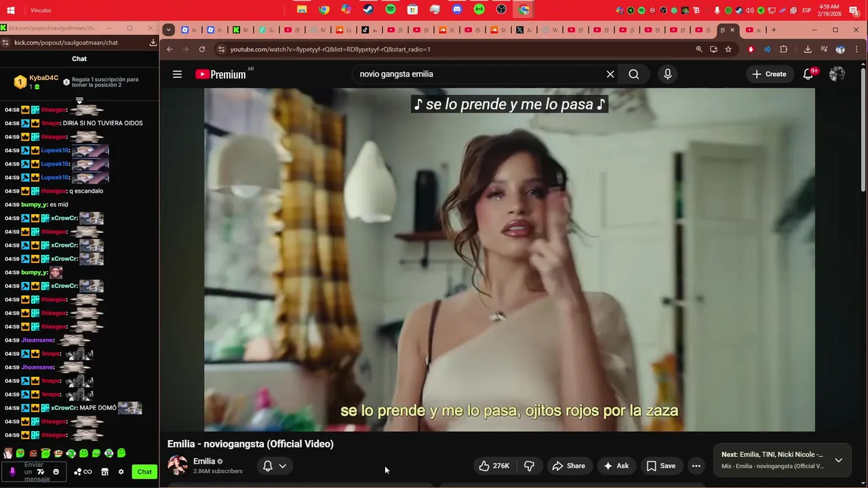Switch to the Kick browser tab

pos(240,30)
